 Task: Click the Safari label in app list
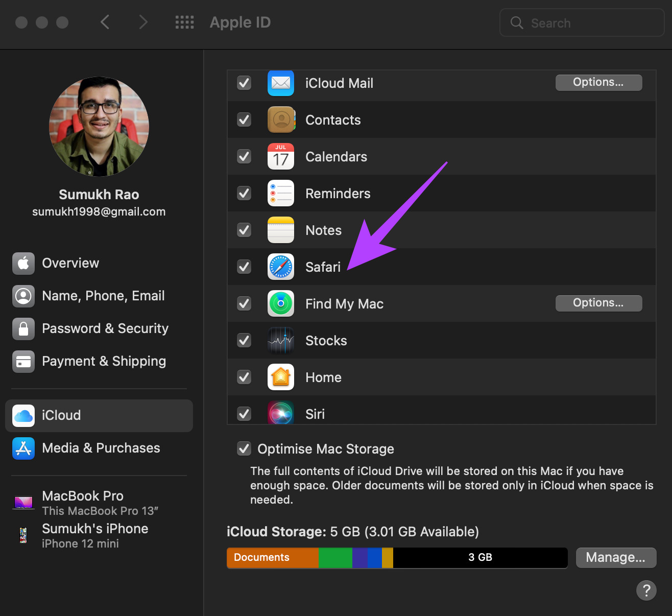pos(323,267)
